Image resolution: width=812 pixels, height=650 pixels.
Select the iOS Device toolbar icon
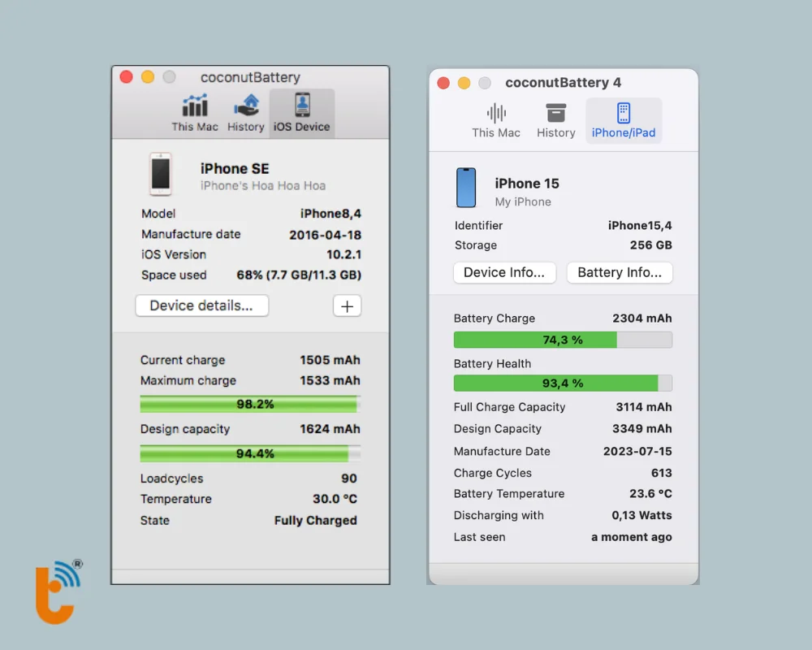(x=302, y=105)
